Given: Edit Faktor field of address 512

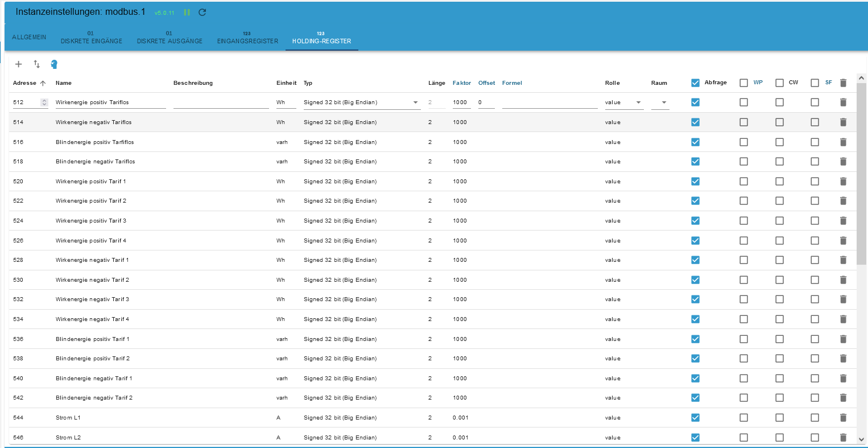Looking at the screenshot, I should coord(462,102).
